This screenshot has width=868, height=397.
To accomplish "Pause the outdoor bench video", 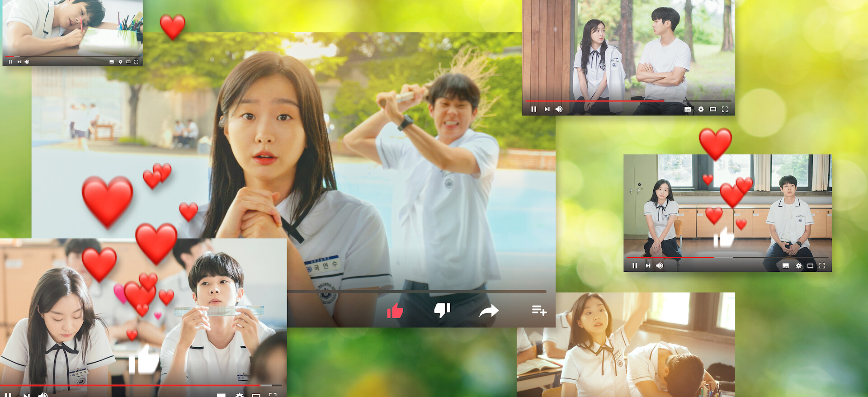I will pos(534,109).
